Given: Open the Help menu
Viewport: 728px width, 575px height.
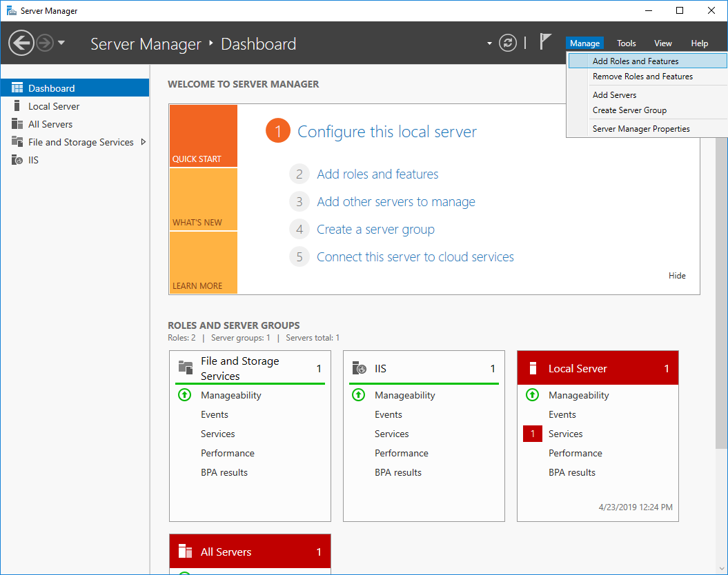Looking at the screenshot, I should click(x=699, y=43).
